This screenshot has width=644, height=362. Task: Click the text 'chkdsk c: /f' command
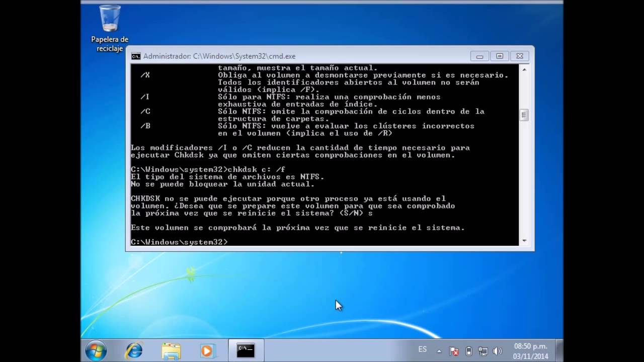(256, 169)
